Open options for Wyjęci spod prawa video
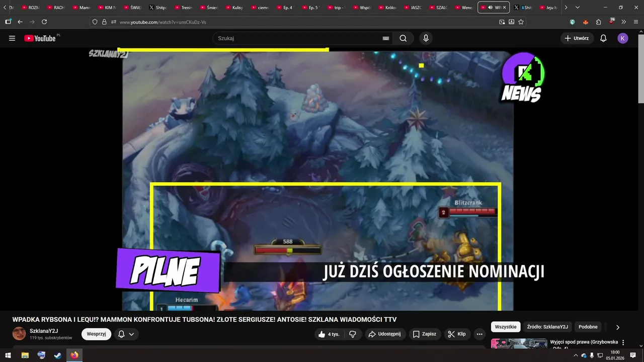Viewport: 644px width, 362px height. point(623,342)
